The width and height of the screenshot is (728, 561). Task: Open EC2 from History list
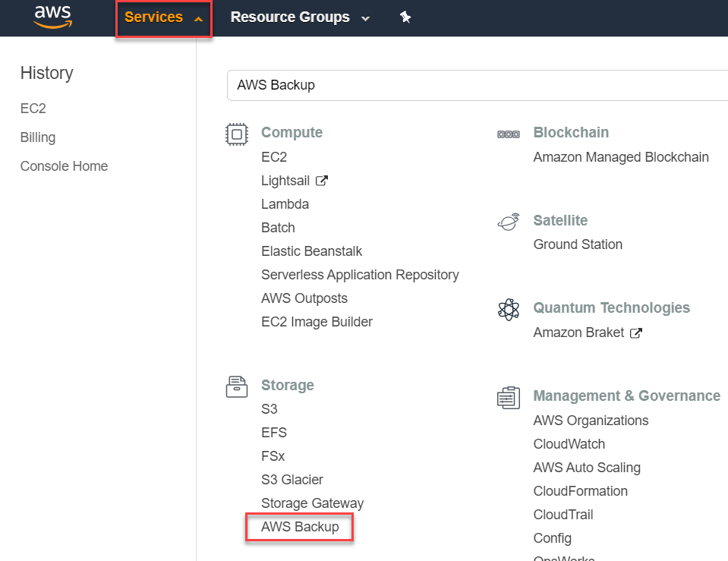pos(33,109)
